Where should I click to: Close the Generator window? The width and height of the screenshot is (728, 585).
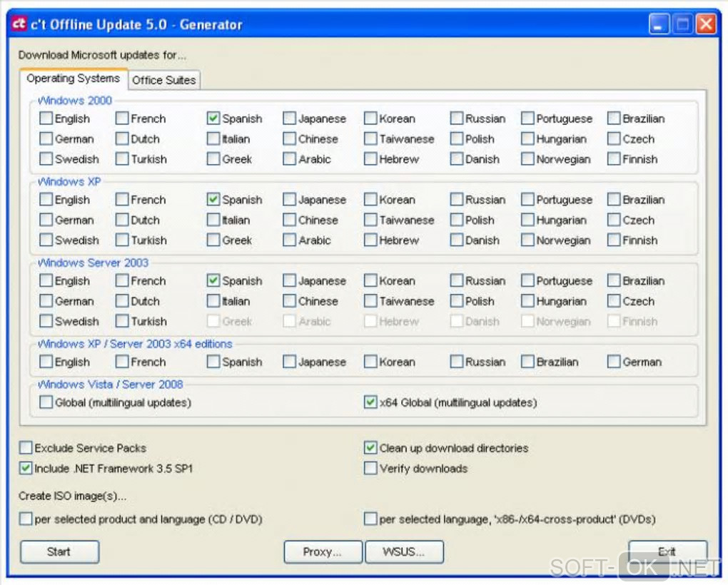(706, 24)
